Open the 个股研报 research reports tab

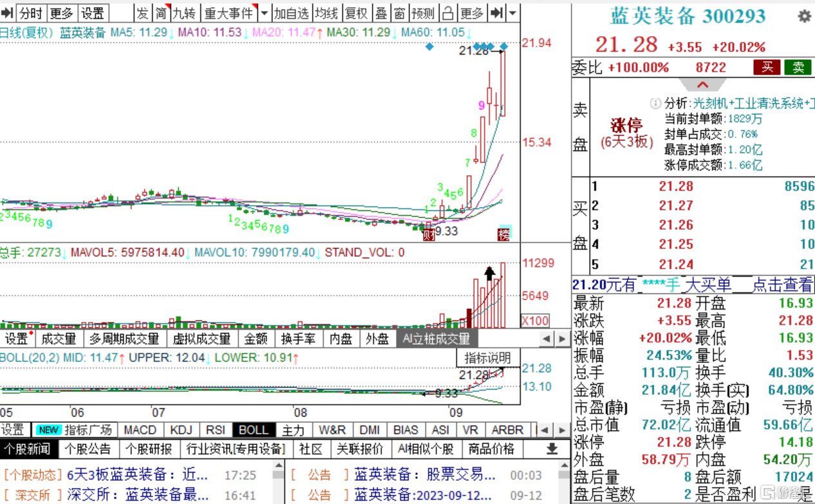pyautogui.click(x=149, y=449)
